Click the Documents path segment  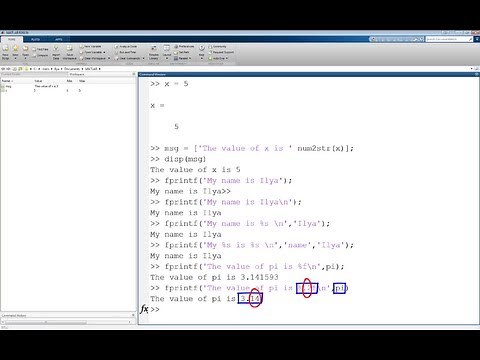click(72, 69)
